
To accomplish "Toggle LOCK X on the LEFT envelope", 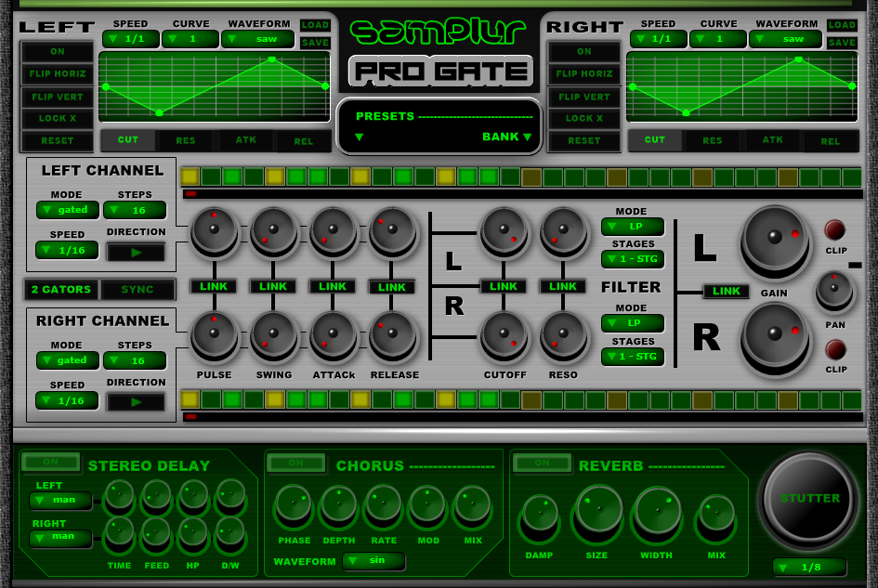I will (x=57, y=119).
